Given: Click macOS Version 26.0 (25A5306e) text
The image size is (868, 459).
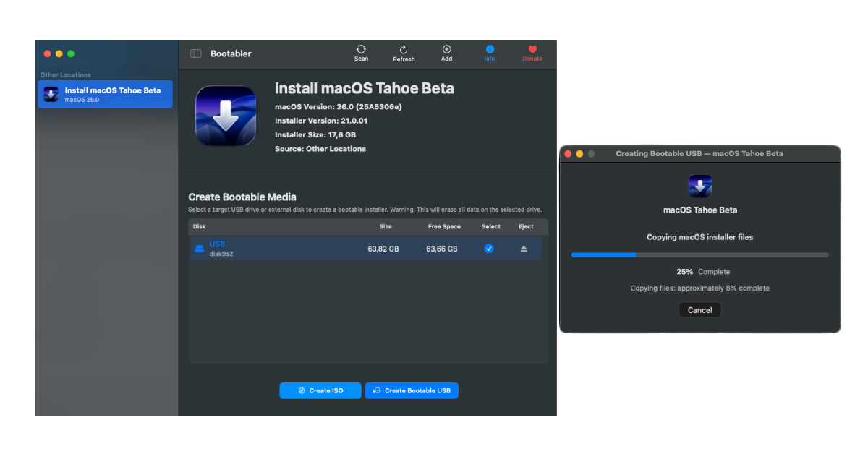Looking at the screenshot, I should pyautogui.click(x=339, y=107).
